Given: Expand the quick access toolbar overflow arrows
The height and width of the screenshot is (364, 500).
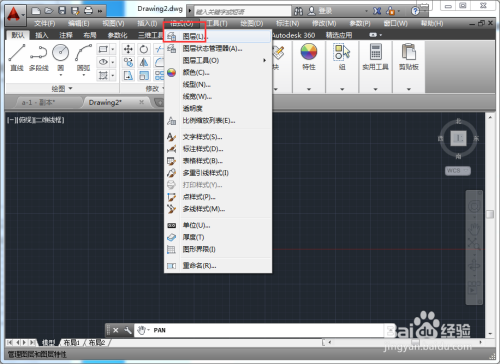Looking at the screenshot, I should point(100,11).
